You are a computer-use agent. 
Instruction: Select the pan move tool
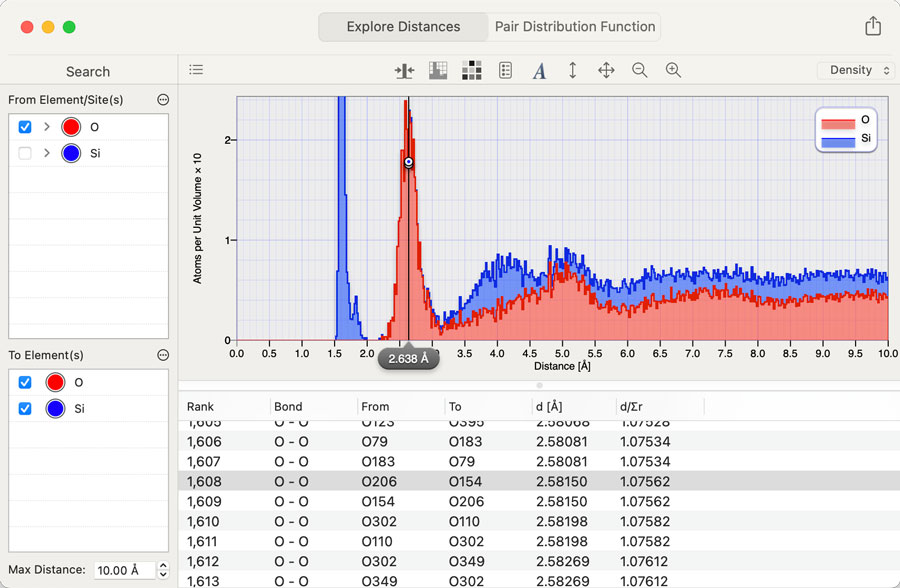point(606,70)
